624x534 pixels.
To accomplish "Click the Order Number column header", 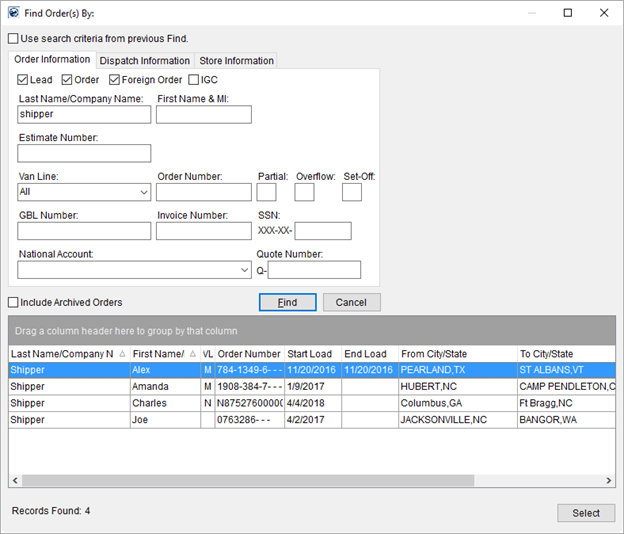I will click(249, 354).
